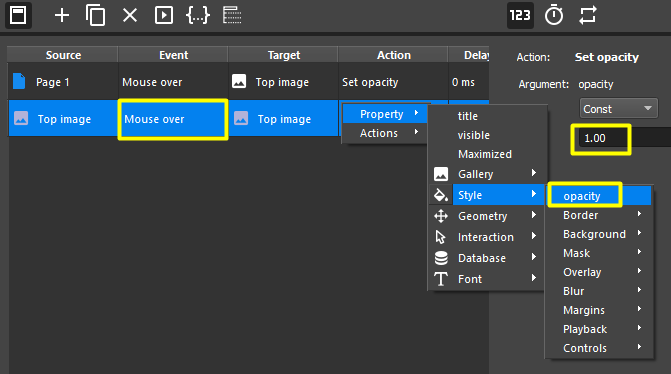Click the 0 ms delay cell
Viewport: 671px width, 374px height.
(x=469, y=82)
